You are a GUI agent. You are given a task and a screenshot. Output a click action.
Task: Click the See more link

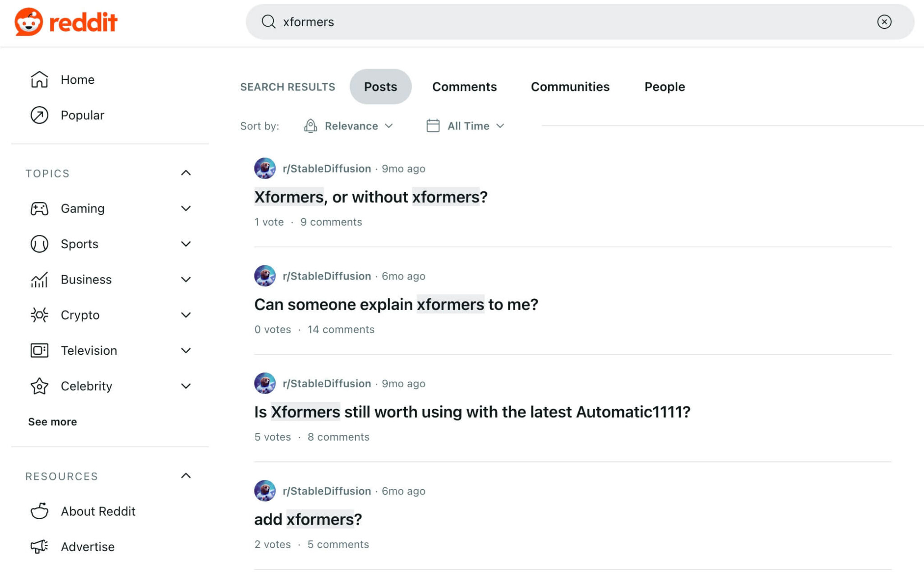[52, 422]
